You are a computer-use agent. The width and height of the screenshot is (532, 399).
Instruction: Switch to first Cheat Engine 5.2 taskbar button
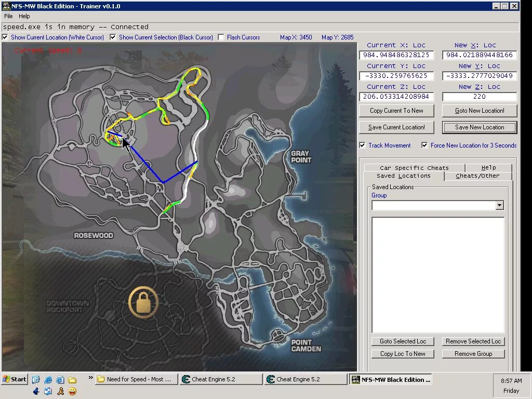[221, 379]
